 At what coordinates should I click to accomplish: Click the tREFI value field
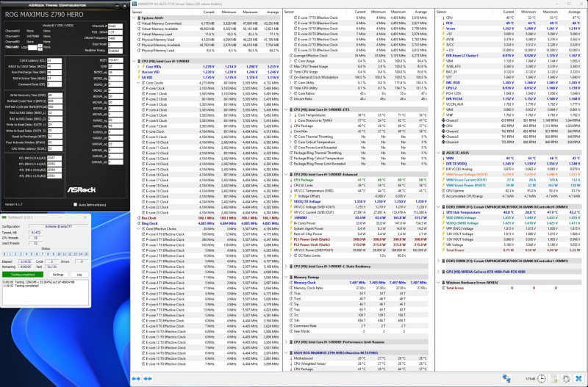coord(116,60)
